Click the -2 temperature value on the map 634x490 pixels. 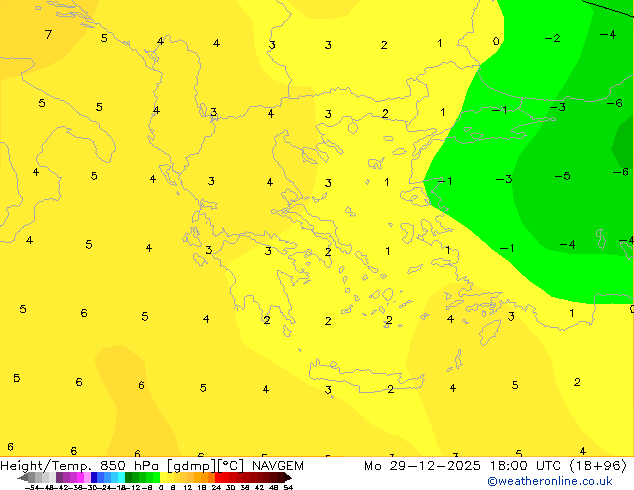click(552, 38)
